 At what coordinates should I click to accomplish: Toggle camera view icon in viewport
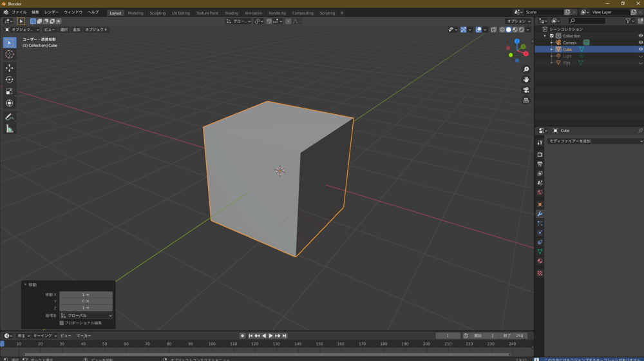[x=526, y=90]
